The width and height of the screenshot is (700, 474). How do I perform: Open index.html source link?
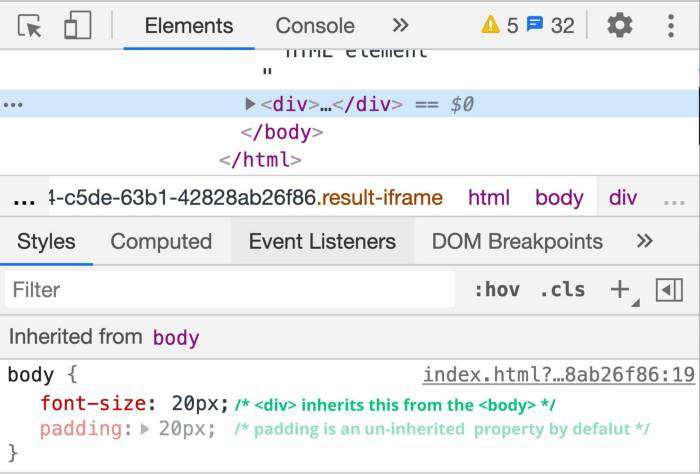click(x=559, y=375)
